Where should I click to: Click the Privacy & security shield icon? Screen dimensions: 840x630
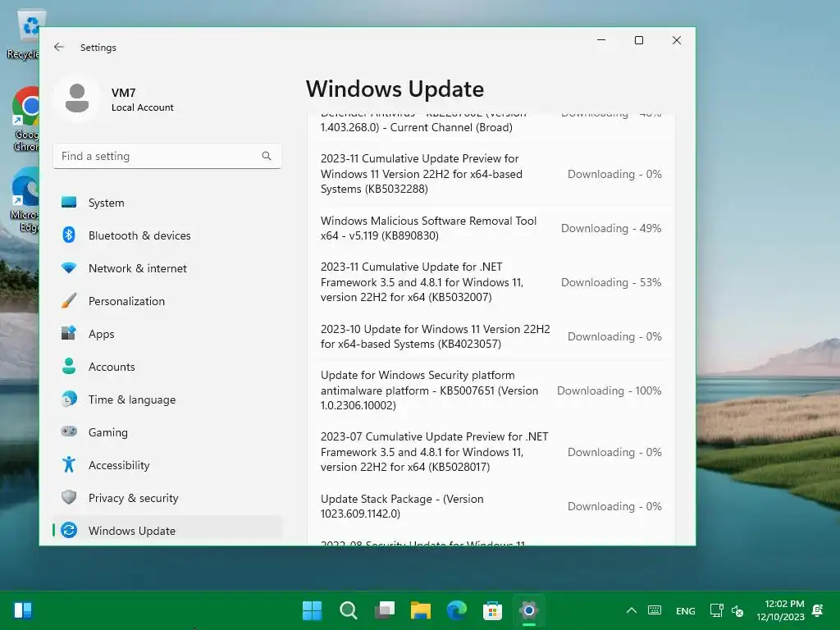69,497
